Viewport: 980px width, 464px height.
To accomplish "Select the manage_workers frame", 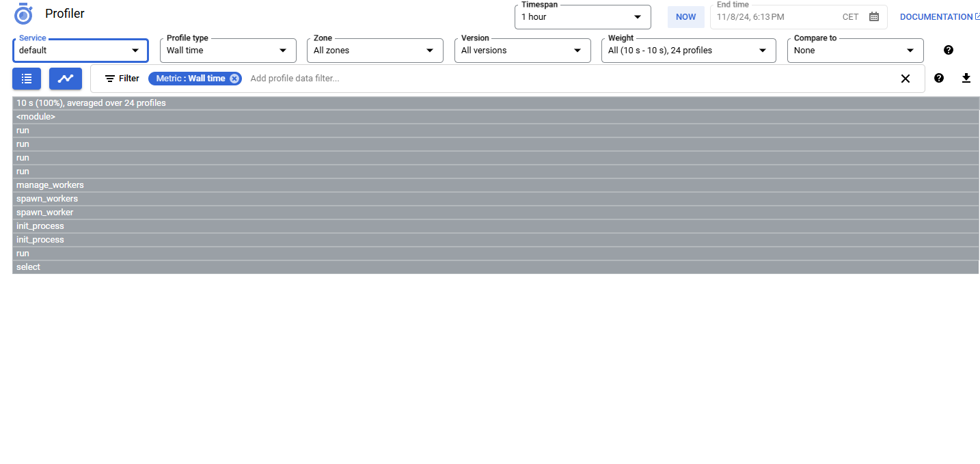I will tap(495, 185).
